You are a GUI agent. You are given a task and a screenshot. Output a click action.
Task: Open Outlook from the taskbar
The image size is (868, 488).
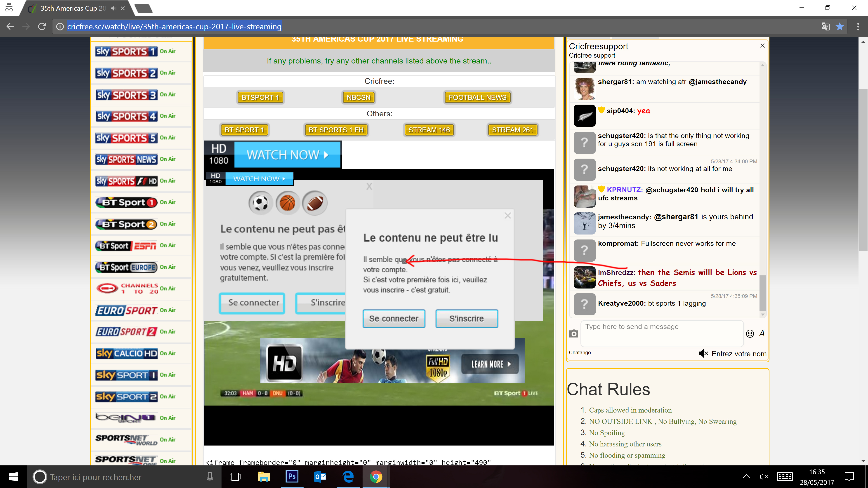[x=320, y=477]
